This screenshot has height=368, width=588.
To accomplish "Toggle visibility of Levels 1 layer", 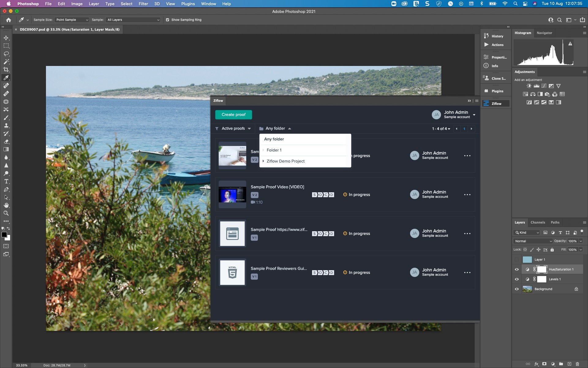I will [517, 279].
